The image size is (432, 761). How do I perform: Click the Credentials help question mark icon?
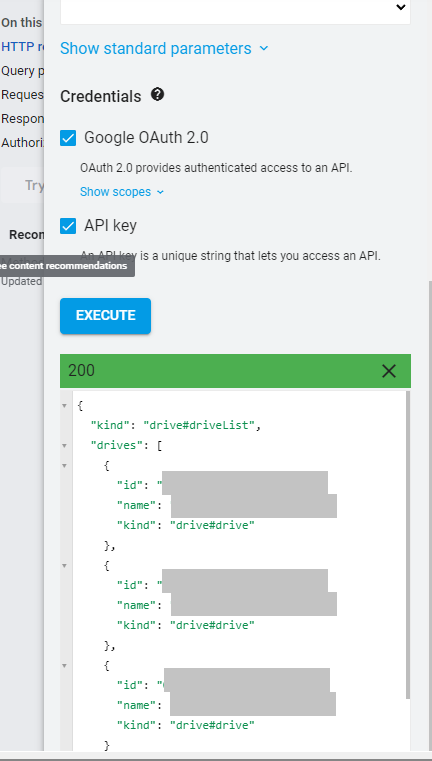pos(157,94)
